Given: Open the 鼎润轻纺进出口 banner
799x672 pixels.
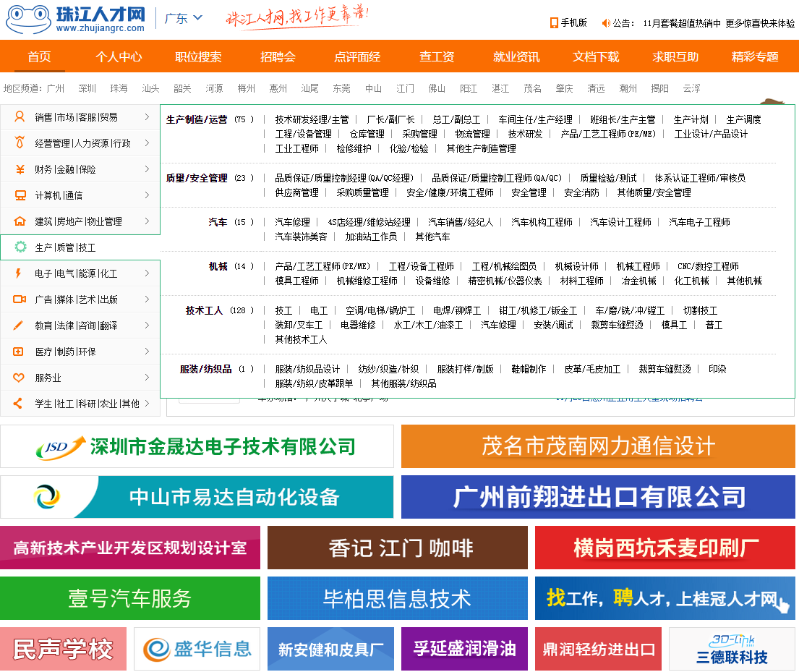Looking at the screenshot, I should (598, 649).
